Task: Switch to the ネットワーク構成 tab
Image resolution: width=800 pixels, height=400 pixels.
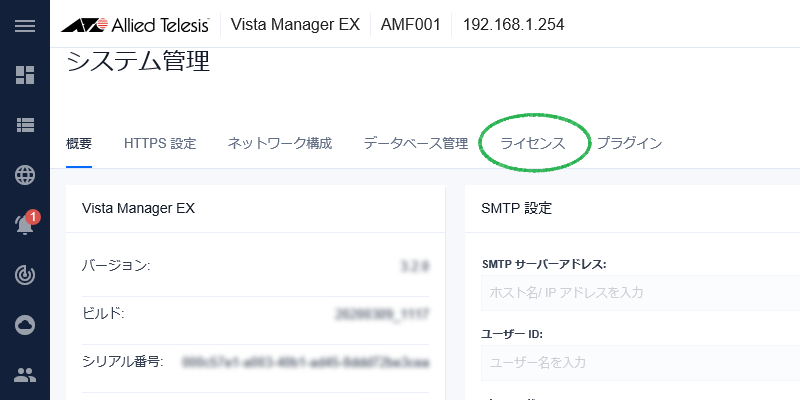Action: pyautogui.click(x=280, y=143)
